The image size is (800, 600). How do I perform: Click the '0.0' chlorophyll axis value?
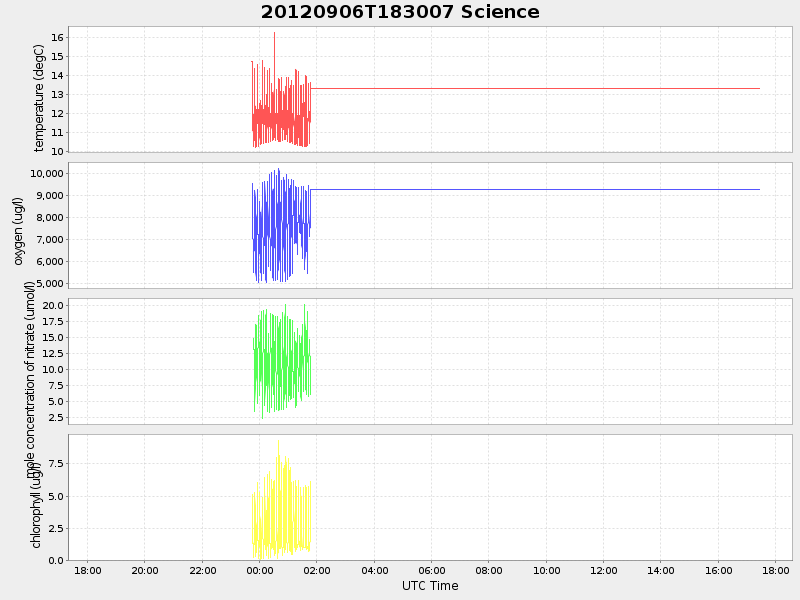[57, 561]
